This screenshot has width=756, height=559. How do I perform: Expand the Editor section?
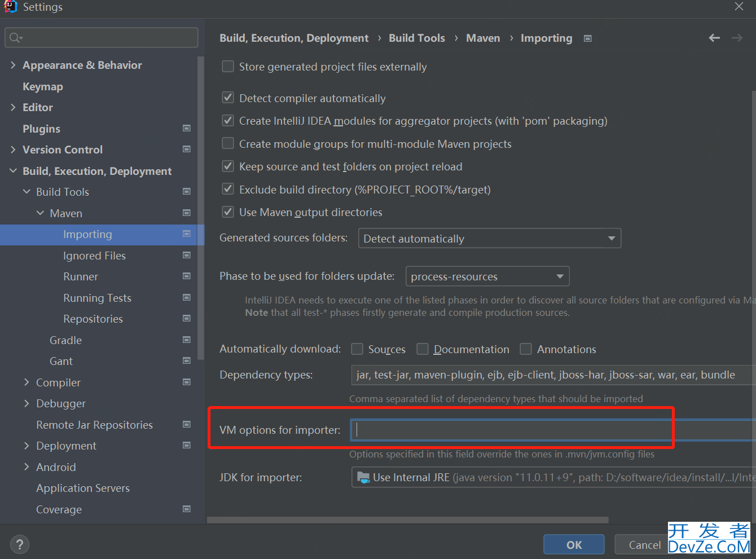pyautogui.click(x=13, y=107)
